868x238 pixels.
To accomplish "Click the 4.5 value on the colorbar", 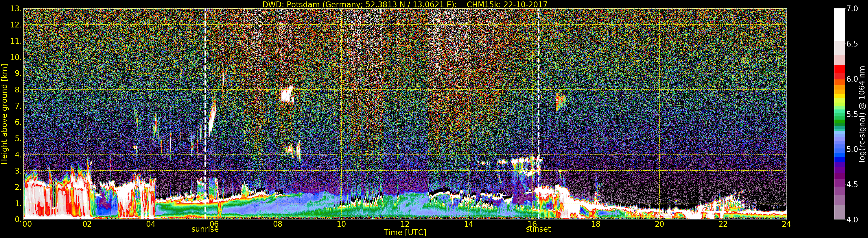I will tap(852, 185).
